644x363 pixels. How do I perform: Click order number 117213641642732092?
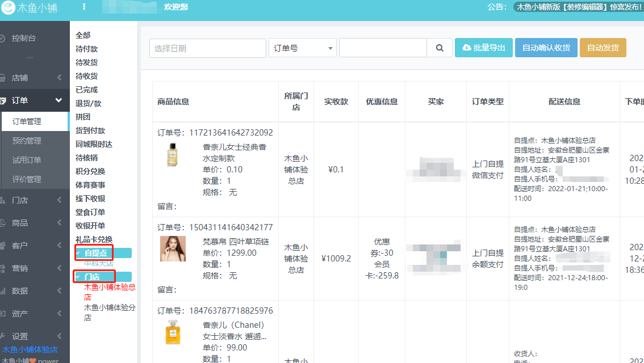pos(231,133)
